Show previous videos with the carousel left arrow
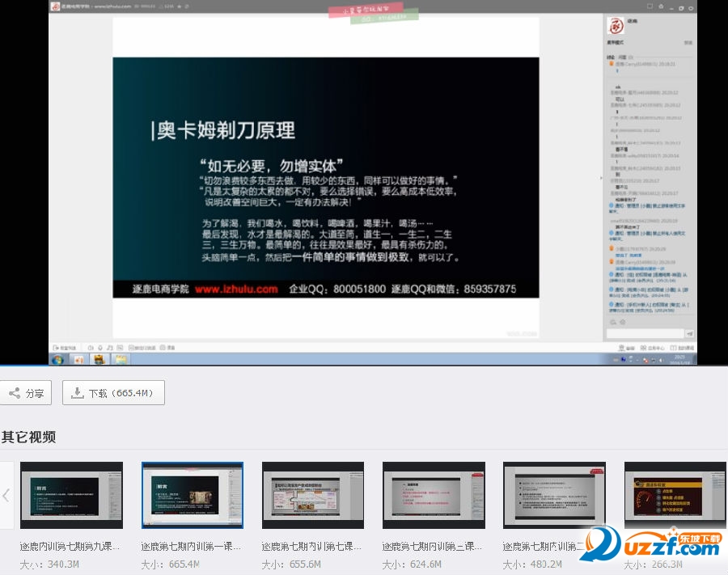The width and height of the screenshot is (728, 575). tap(6, 495)
